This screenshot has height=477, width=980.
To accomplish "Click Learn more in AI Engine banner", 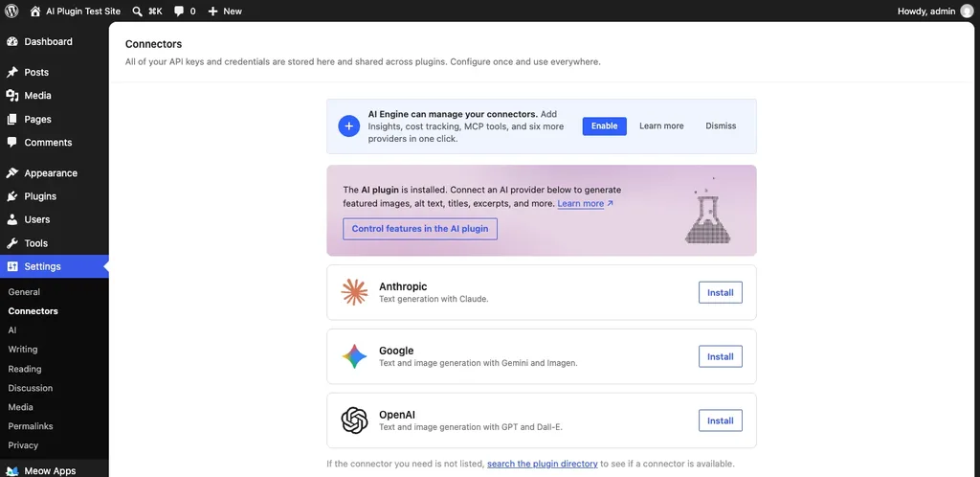I will (x=661, y=125).
